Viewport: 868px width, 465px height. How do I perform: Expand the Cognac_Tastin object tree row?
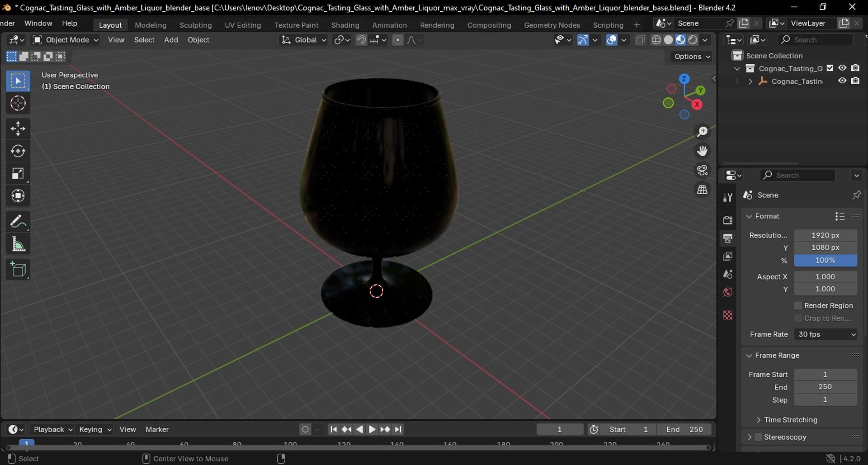click(x=750, y=81)
